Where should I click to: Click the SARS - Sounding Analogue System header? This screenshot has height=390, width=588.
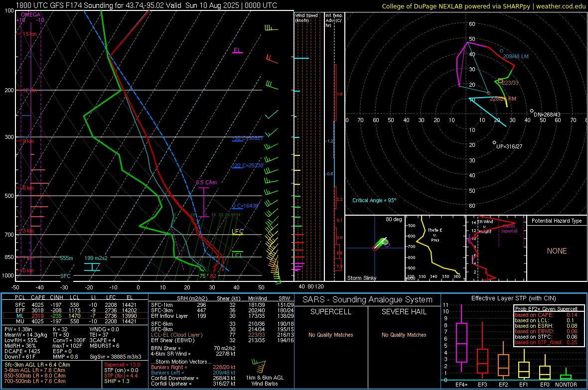(368, 300)
